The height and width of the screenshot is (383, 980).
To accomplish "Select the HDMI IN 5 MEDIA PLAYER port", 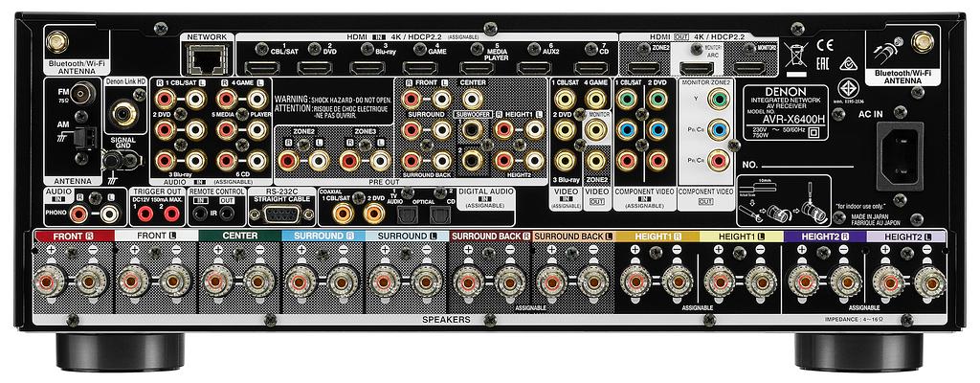I will pos(477,68).
